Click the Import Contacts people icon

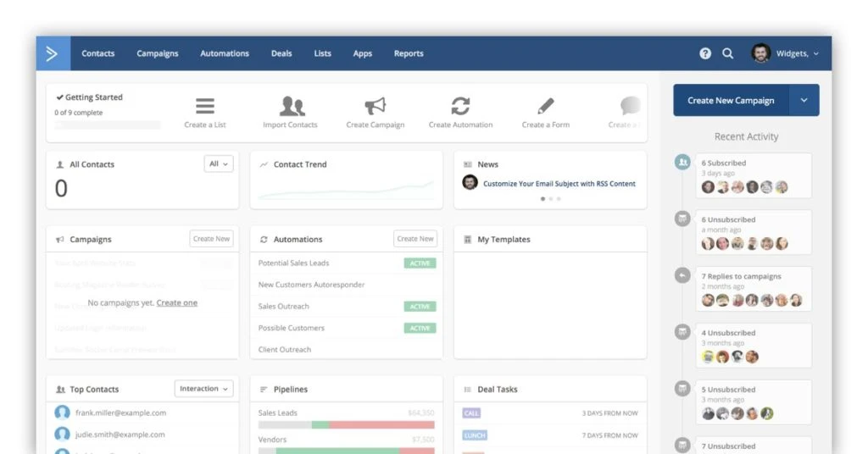(x=292, y=106)
